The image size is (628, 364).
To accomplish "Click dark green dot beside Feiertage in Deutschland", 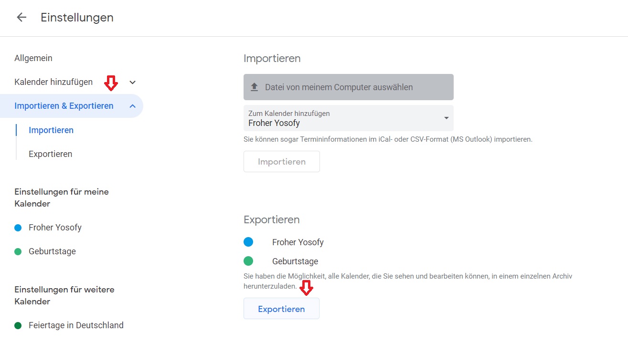I will 18,325.
